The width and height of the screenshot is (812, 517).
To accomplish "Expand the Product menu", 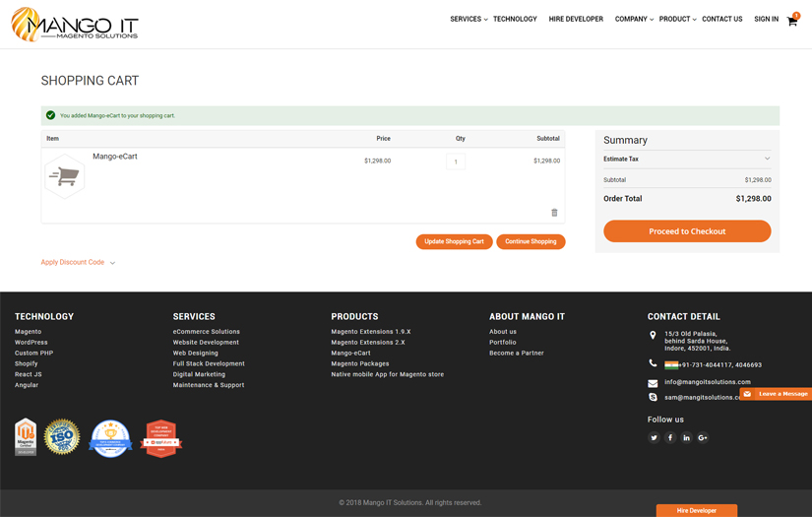I will (677, 19).
